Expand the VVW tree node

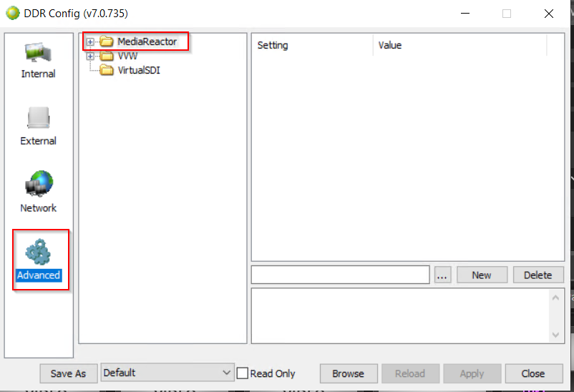(90, 57)
